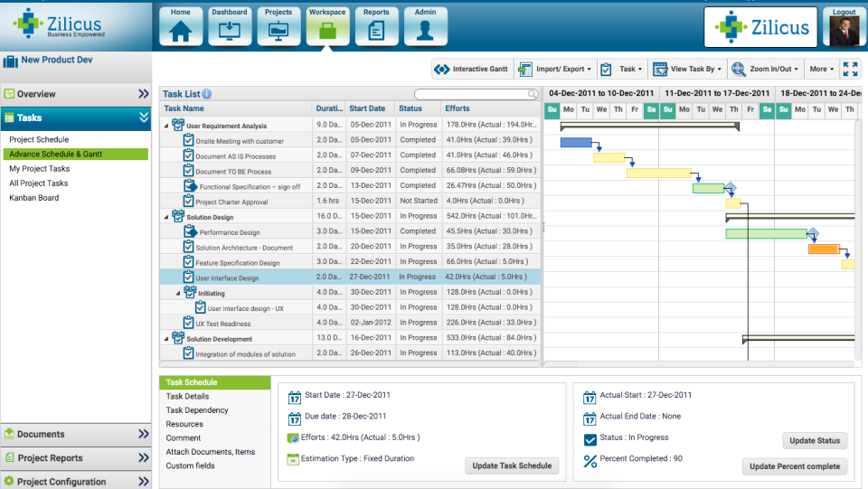
Task: Open the Home navigation icon
Action: coord(181,26)
